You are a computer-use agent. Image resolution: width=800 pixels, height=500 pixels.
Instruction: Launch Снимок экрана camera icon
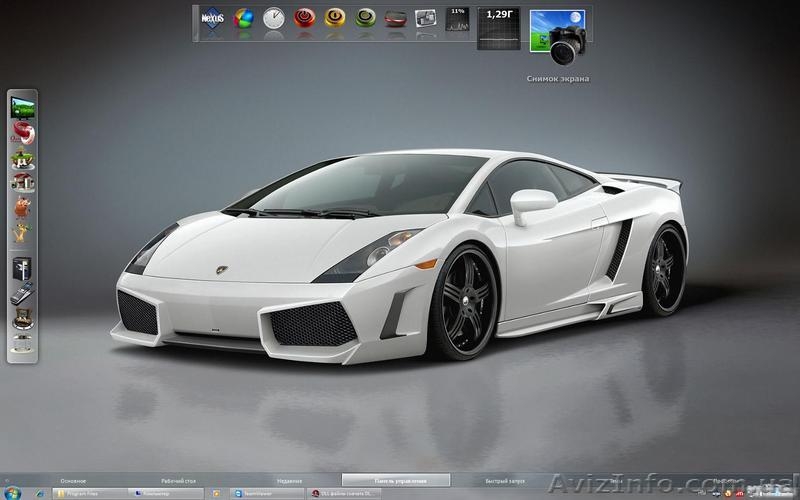tap(557, 38)
